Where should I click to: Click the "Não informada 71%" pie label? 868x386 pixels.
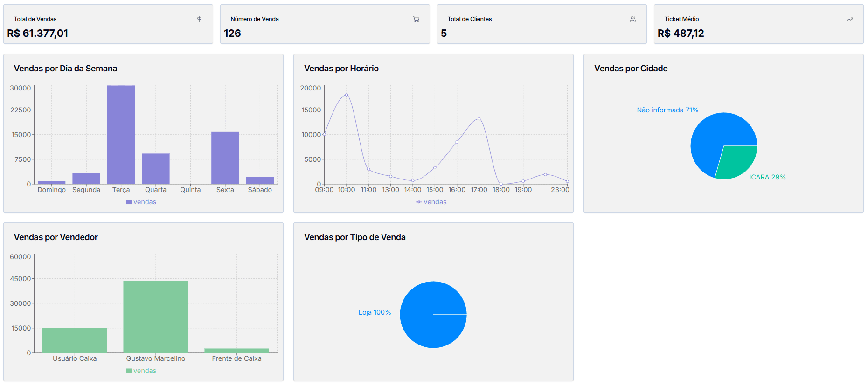click(667, 110)
